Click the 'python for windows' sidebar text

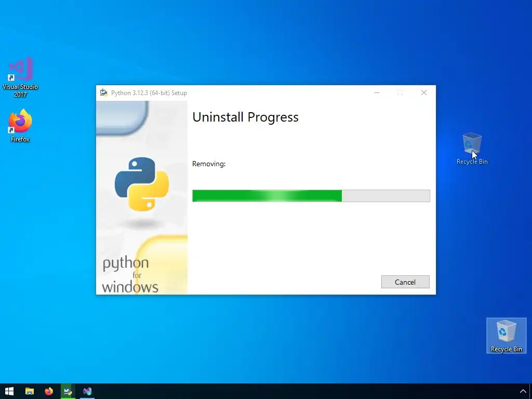pos(130,274)
